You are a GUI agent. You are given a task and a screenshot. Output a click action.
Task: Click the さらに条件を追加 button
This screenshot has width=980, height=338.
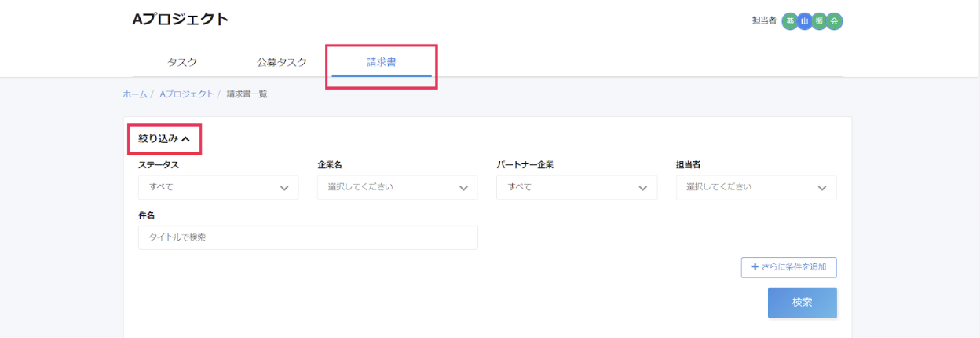pyautogui.click(x=788, y=267)
